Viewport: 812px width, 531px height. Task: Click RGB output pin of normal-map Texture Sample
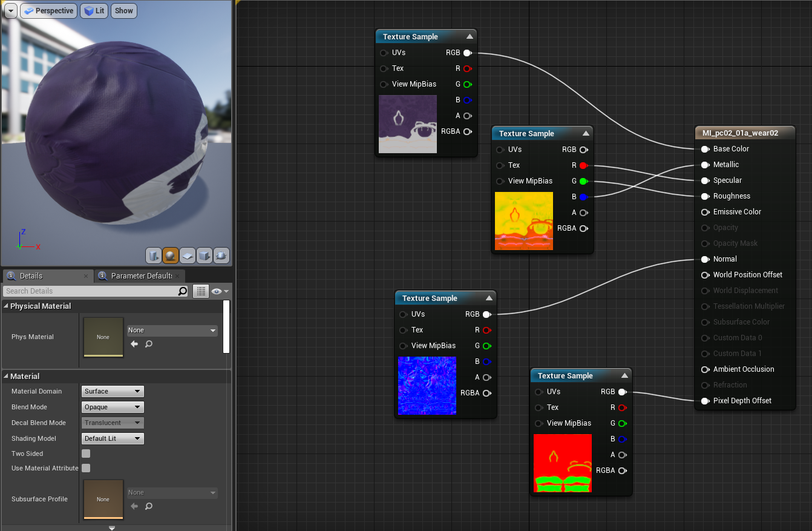tap(486, 314)
